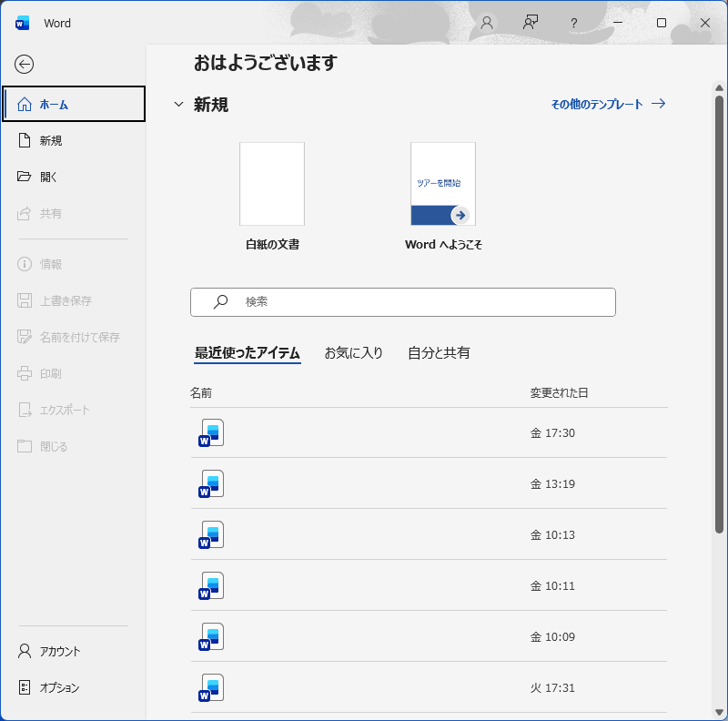Click the おはようございます greeting heading

point(265,63)
